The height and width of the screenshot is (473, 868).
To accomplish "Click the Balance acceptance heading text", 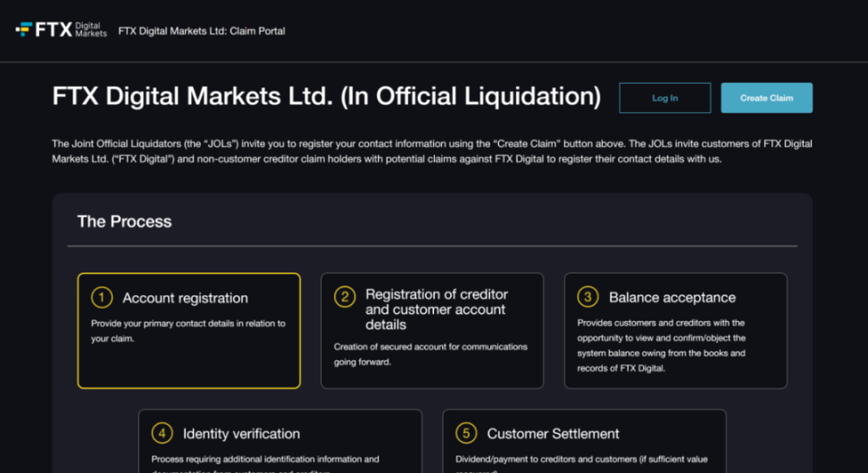I will 672,297.
